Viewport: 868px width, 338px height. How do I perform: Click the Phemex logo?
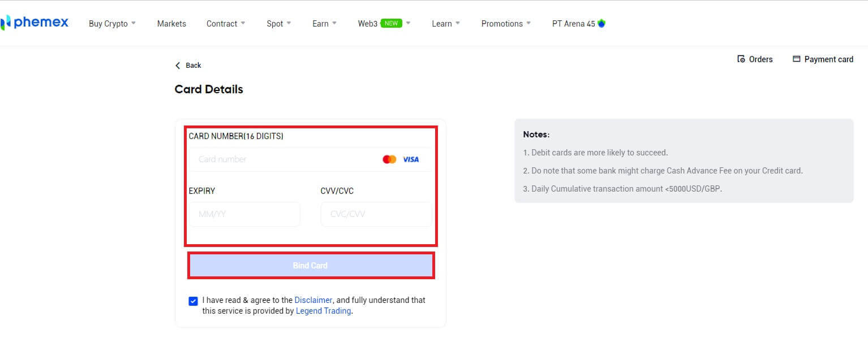tap(35, 23)
